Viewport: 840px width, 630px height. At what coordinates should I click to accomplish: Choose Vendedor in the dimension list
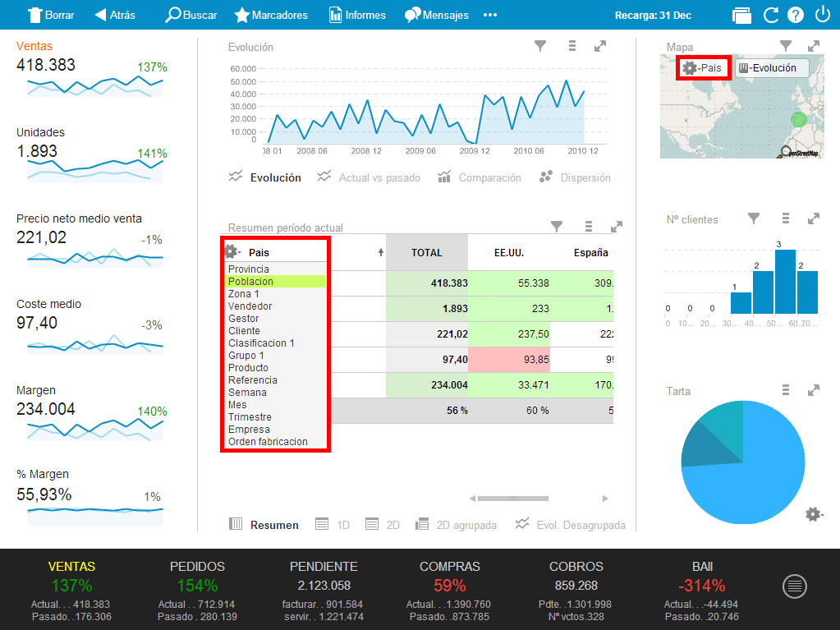click(x=250, y=306)
